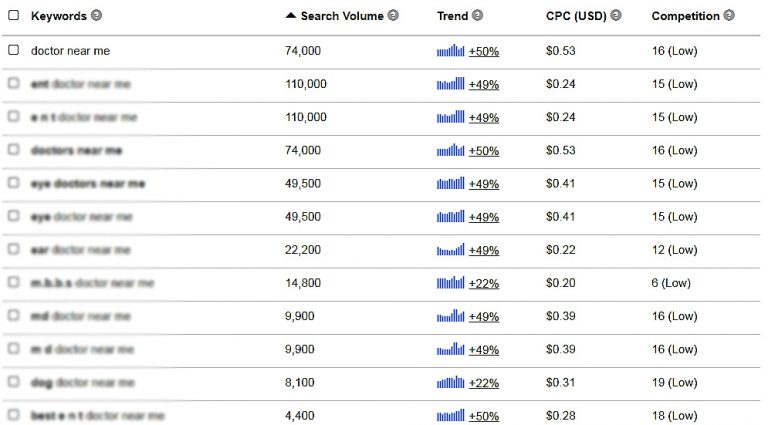Toggle sort arrow beside Search Volume

click(290, 15)
